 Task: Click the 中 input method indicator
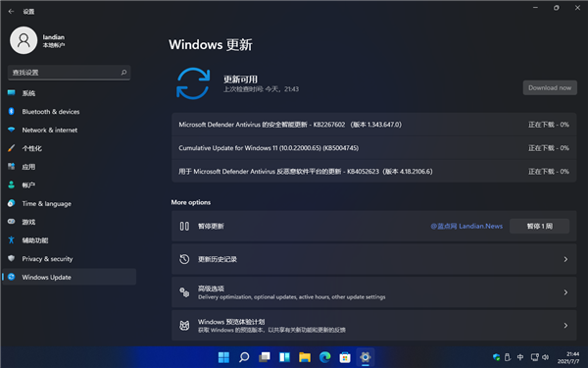520,357
